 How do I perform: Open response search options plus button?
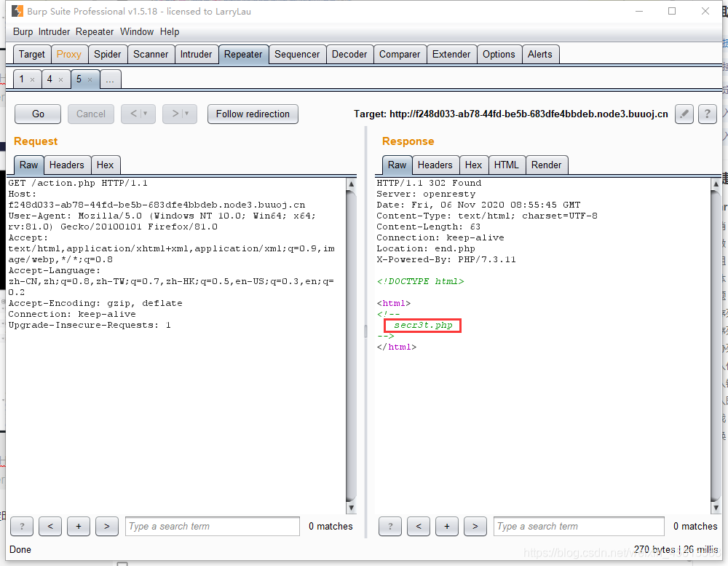click(x=447, y=527)
